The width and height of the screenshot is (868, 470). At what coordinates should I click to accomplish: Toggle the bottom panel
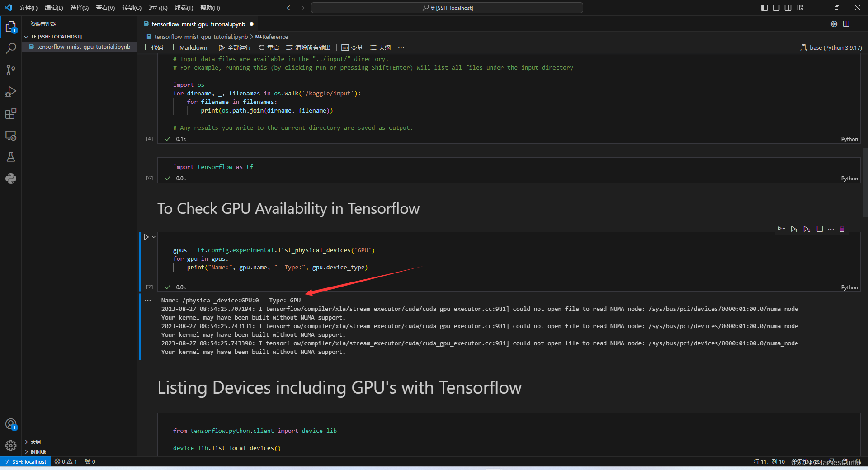[x=776, y=8]
